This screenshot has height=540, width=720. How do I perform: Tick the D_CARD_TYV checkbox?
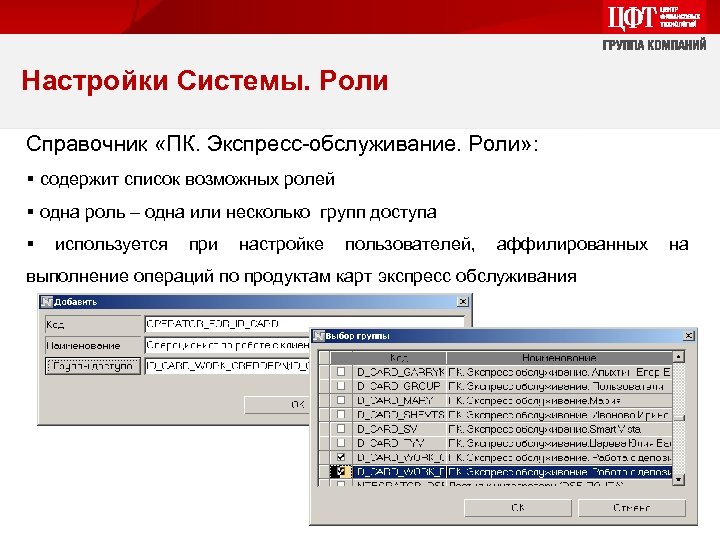pyautogui.click(x=341, y=443)
